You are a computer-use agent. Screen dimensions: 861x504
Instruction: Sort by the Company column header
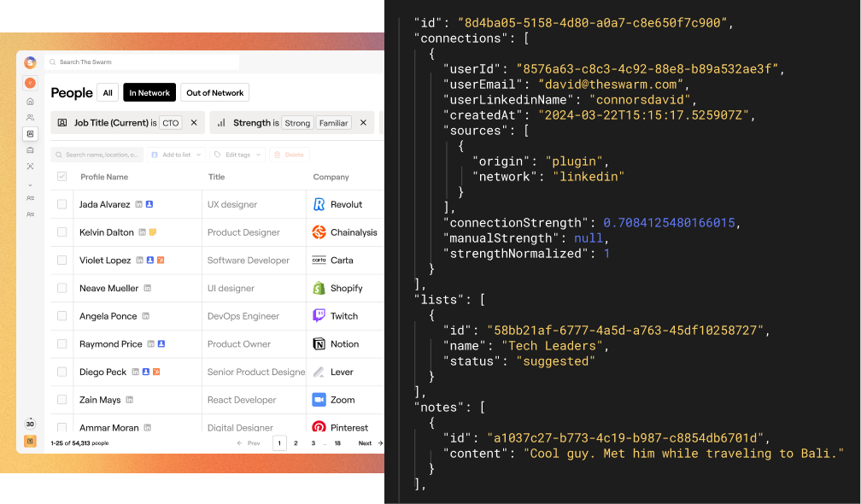(331, 177)
